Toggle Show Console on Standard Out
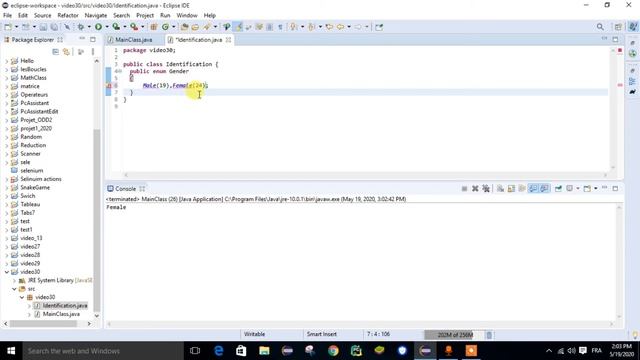 coord(533,189)
